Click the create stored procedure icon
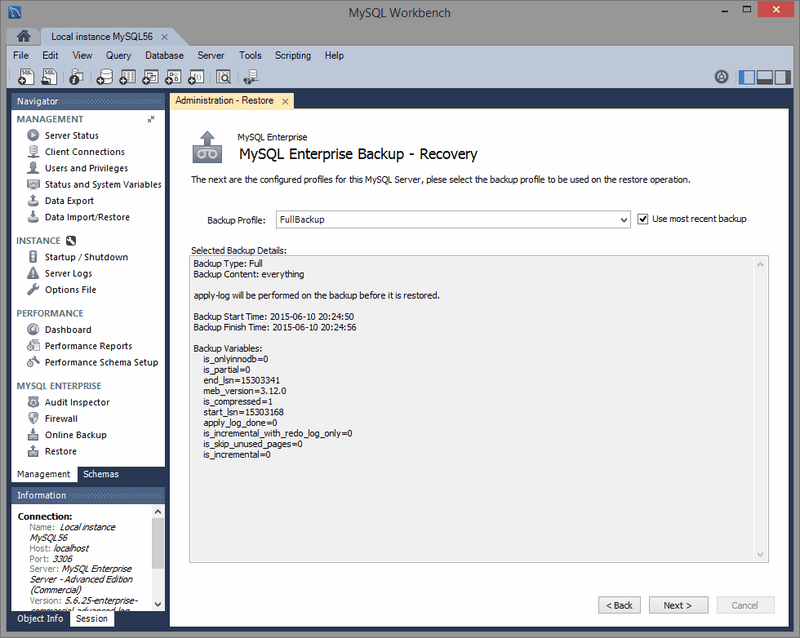 (x=173, y=77)
